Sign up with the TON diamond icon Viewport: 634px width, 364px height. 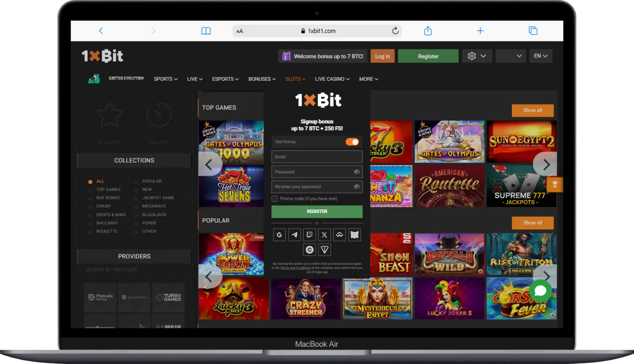(x=325, y=250)
